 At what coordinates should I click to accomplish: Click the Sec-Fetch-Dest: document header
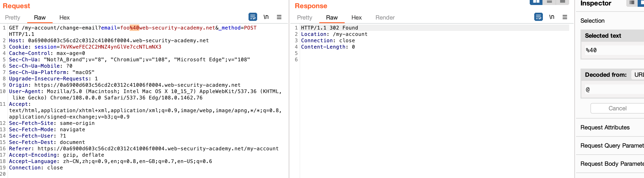(x=47, y=142)
